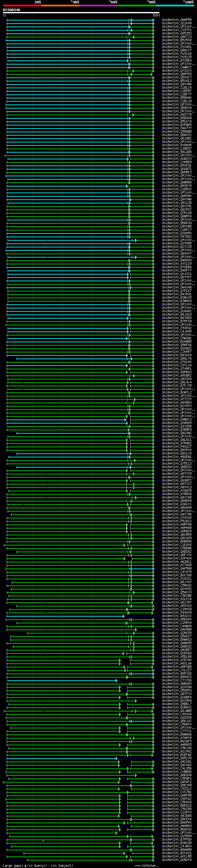197x868 pixels.
Task: Open hit UniRef100_A2WXX3
Action: pos(177,159)
